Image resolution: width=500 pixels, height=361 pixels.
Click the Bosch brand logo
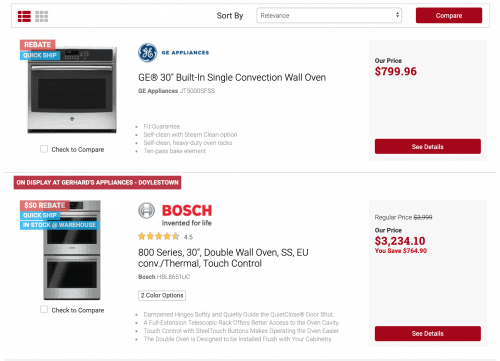[175, 214]
